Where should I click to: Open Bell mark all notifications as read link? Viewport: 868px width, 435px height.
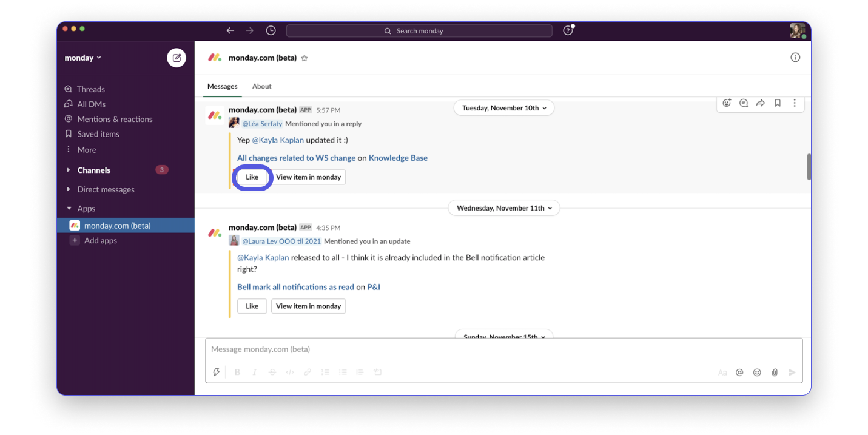coord(295,288)
